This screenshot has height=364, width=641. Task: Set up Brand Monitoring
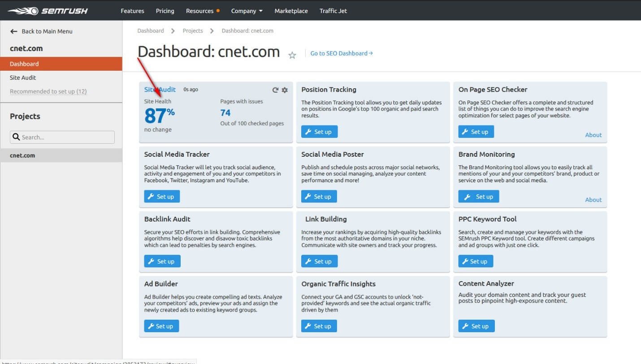pyautogui.click(x=478, y=197)
